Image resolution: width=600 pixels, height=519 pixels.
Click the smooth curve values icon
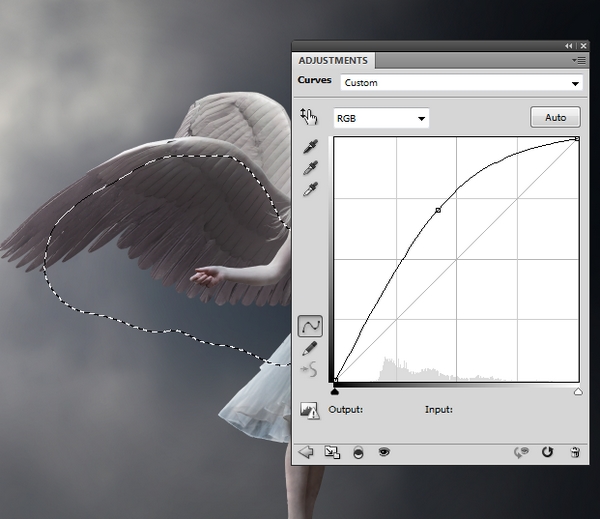tap(310, 368)
